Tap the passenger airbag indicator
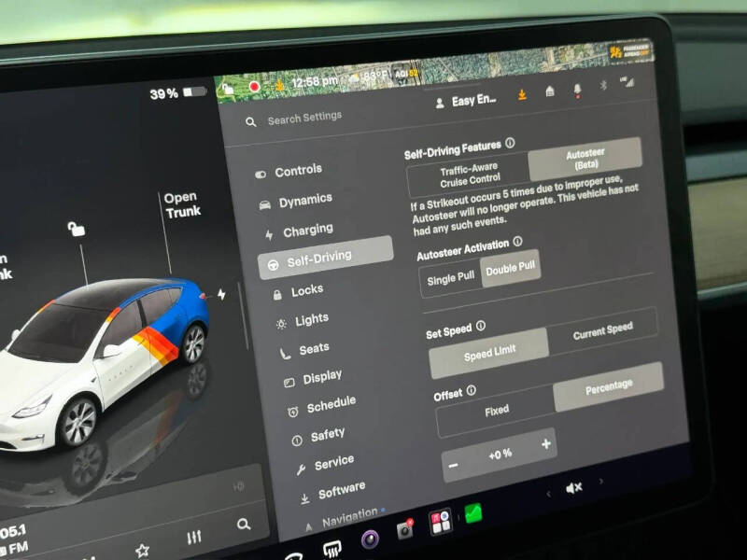Image resolution: width=747 pixels, height=560 pixels. point(629,51)
